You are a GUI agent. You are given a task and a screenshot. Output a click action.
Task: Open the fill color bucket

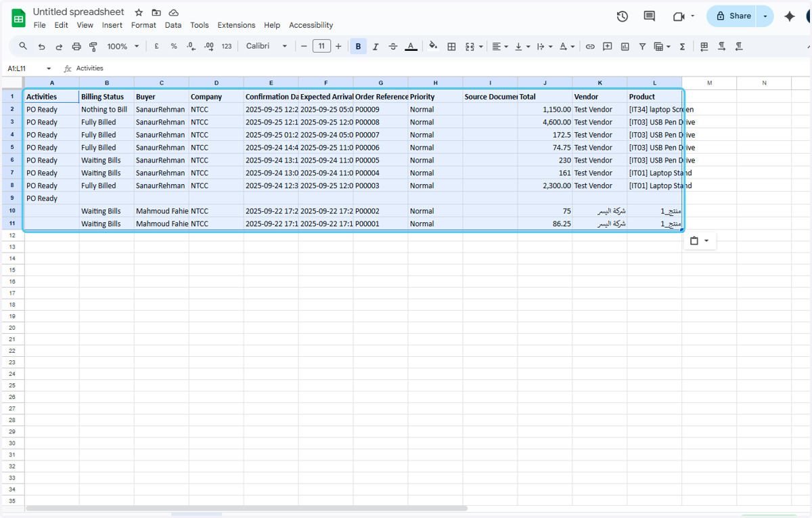click(x=434, y=47)
